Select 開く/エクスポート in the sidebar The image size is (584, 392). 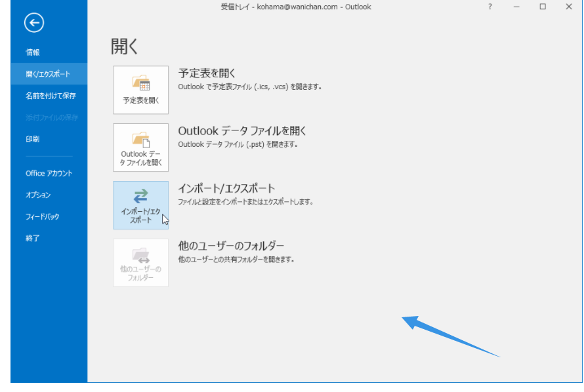pos(49,73)
